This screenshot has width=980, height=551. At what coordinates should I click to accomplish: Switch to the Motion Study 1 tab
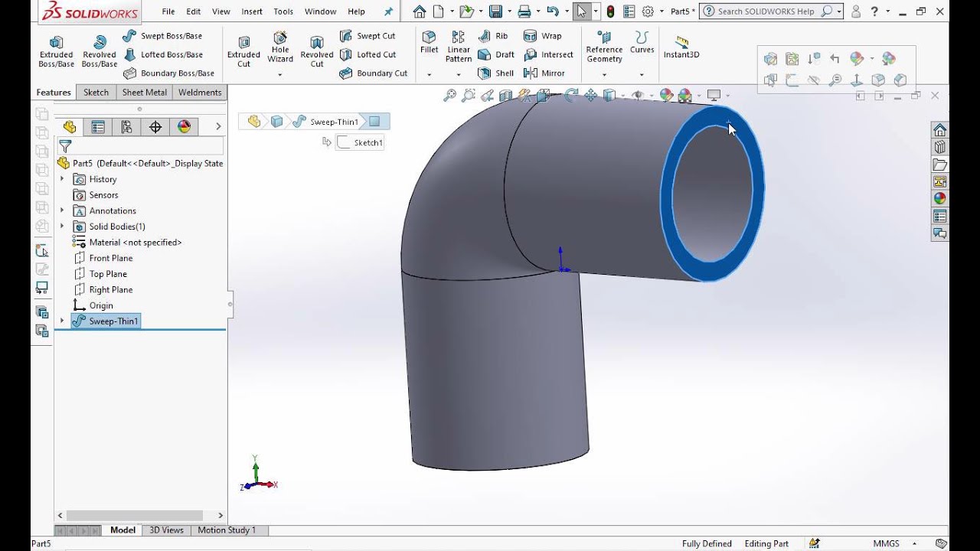pyautogui.click(x=227, y=530)
